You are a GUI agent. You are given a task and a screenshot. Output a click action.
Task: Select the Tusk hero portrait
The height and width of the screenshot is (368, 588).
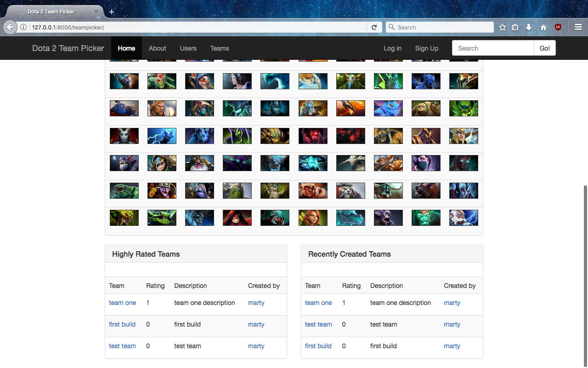[x=351, y=190]
